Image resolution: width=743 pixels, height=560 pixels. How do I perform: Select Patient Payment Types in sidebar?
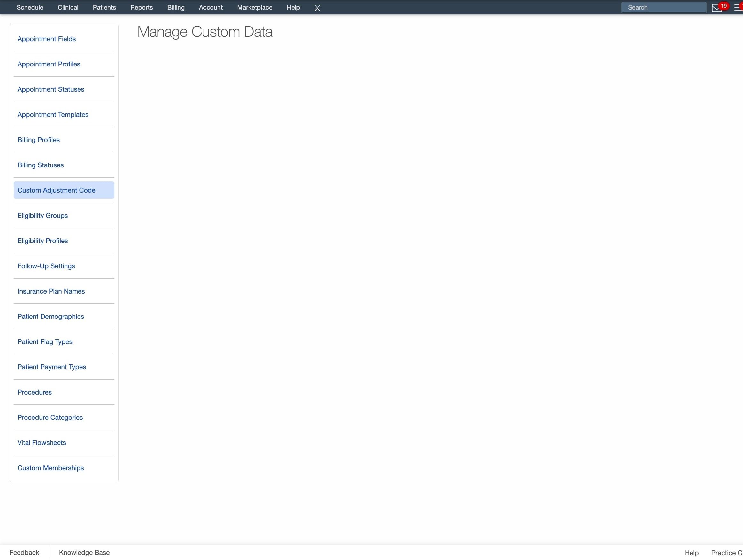(64, 367)
